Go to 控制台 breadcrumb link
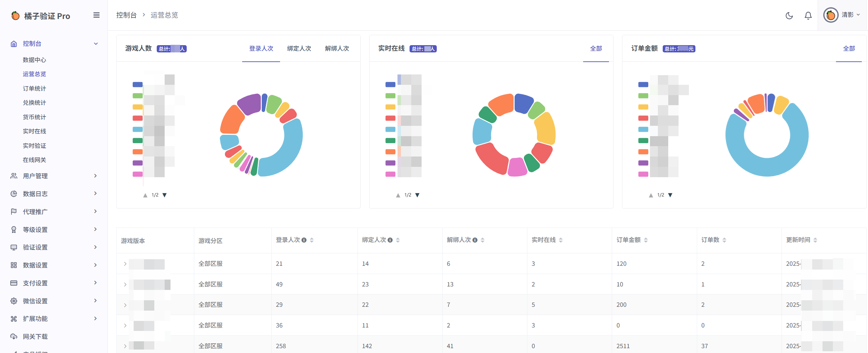 tap(126, 15)
